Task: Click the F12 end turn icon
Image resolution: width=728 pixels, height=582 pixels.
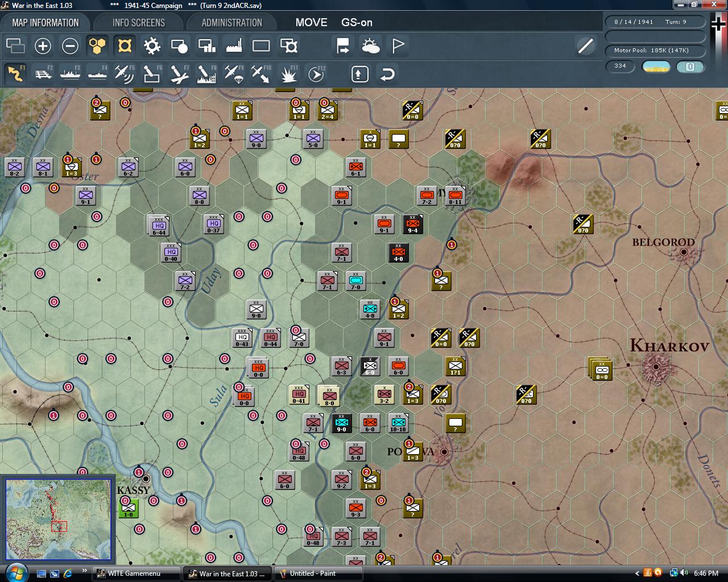Action: [316, 74]
